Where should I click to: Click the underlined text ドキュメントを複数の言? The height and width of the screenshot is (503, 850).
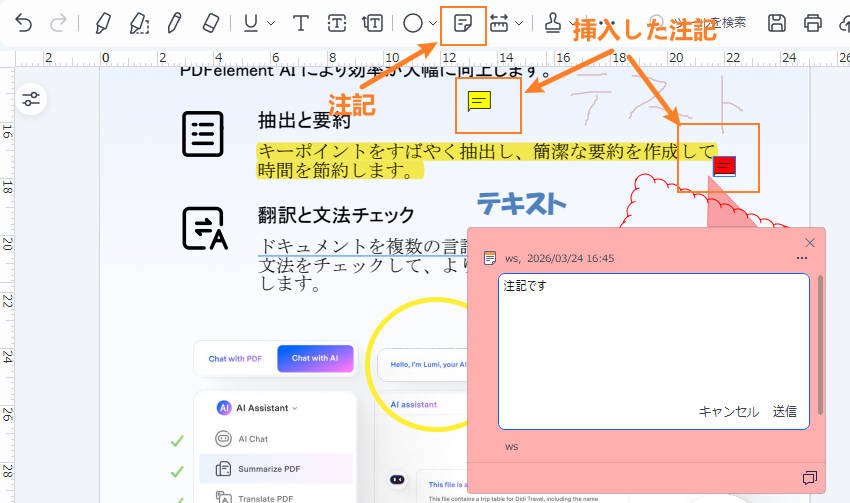point(362,246)
